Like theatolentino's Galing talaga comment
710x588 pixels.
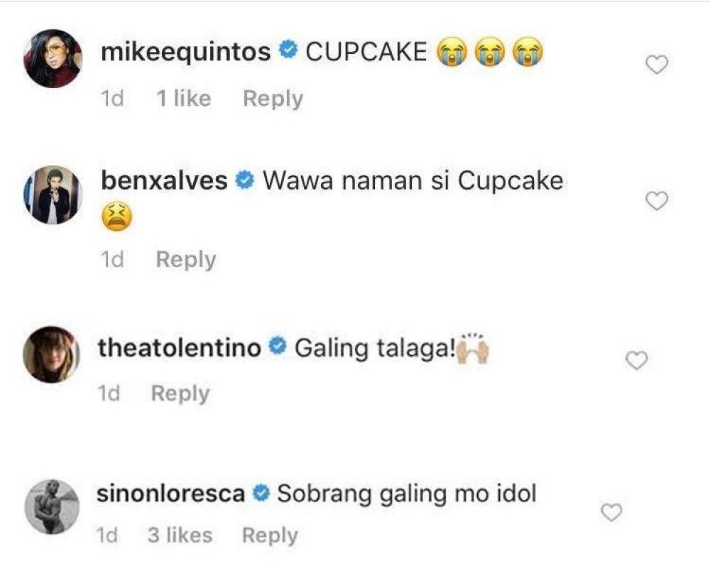[x=636, y=361]
